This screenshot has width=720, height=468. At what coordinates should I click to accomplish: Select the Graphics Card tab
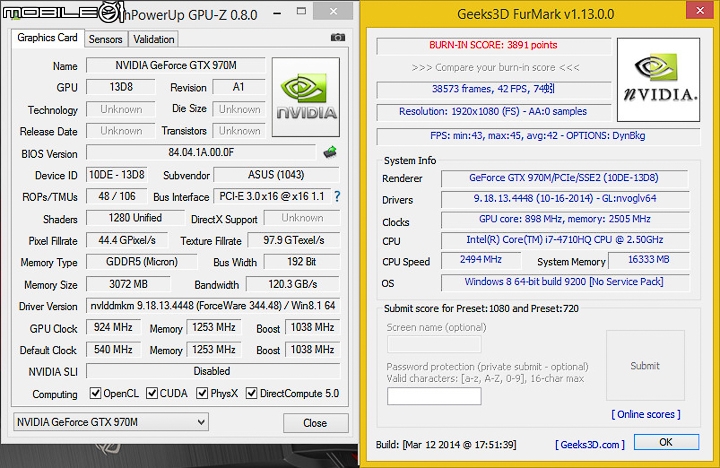[x=47, y=38]
